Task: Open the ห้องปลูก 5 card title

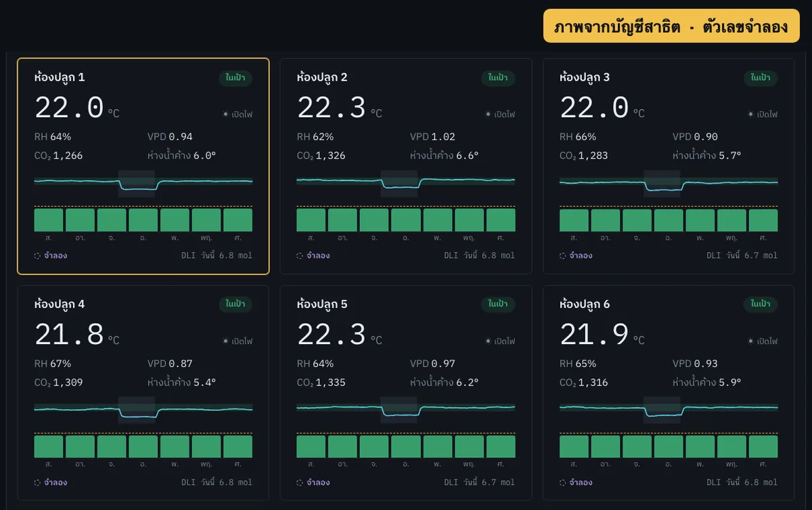Action: tap(322, 304)
